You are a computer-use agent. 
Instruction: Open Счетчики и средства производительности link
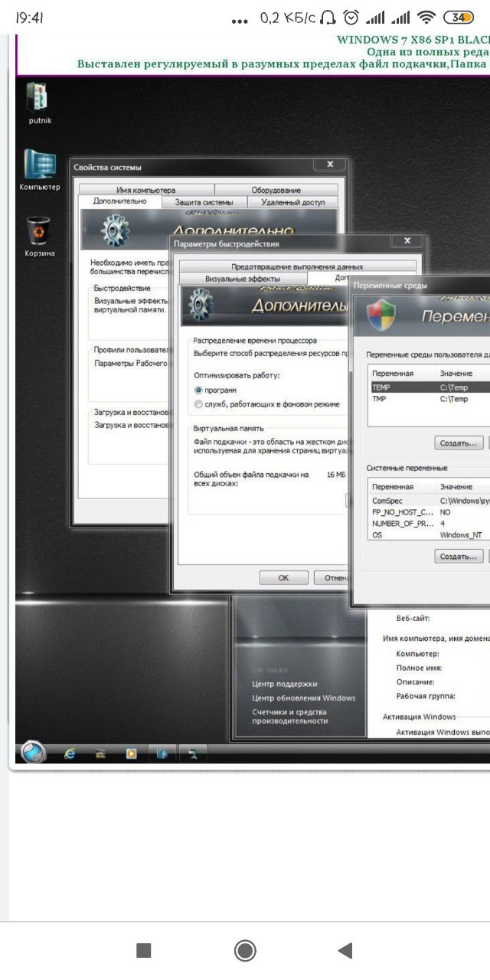(x=289, y=716)
